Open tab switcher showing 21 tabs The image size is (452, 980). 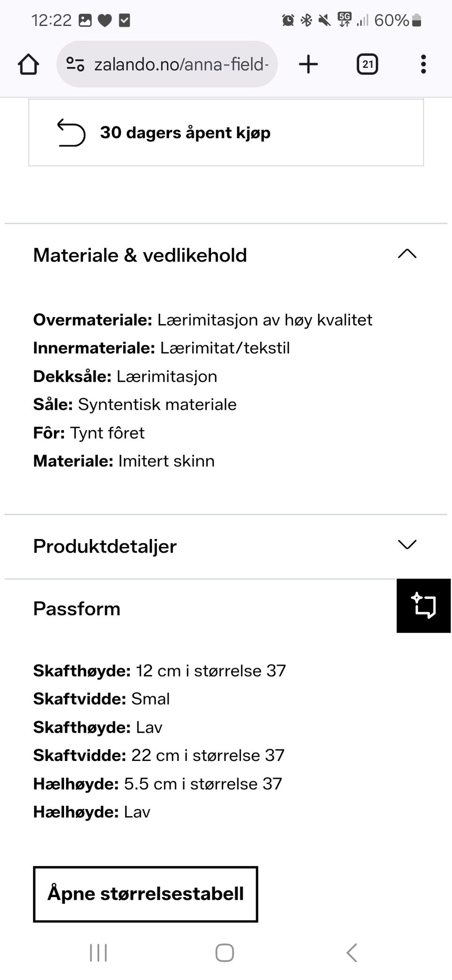coord(367,64)
